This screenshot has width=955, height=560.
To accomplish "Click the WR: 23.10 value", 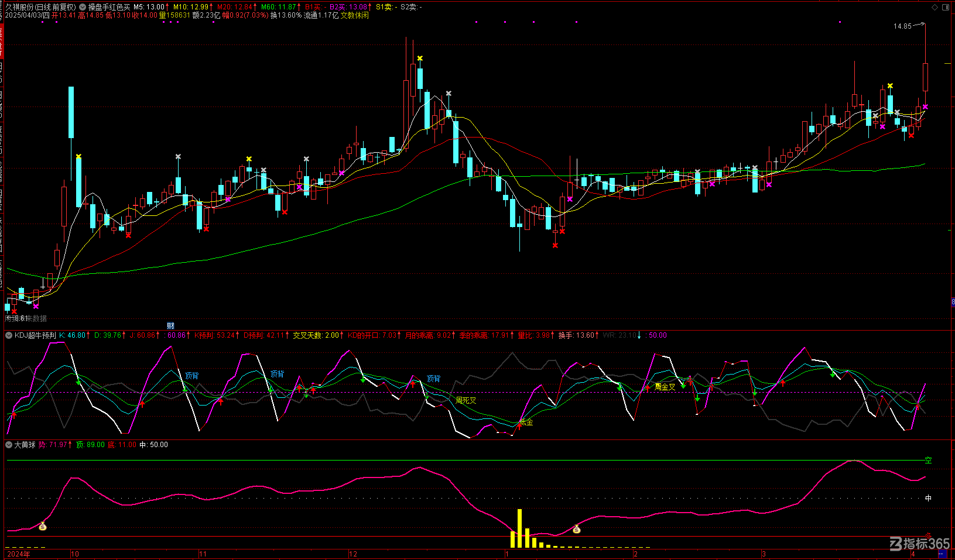I will [x=619, y=335].
